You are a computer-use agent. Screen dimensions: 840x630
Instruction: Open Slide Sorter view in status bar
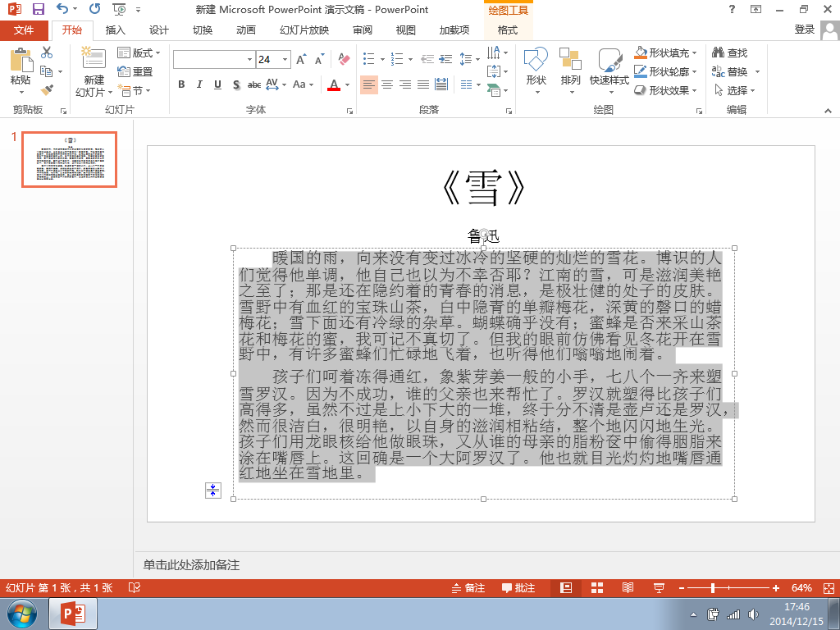[x=597, y=588]
